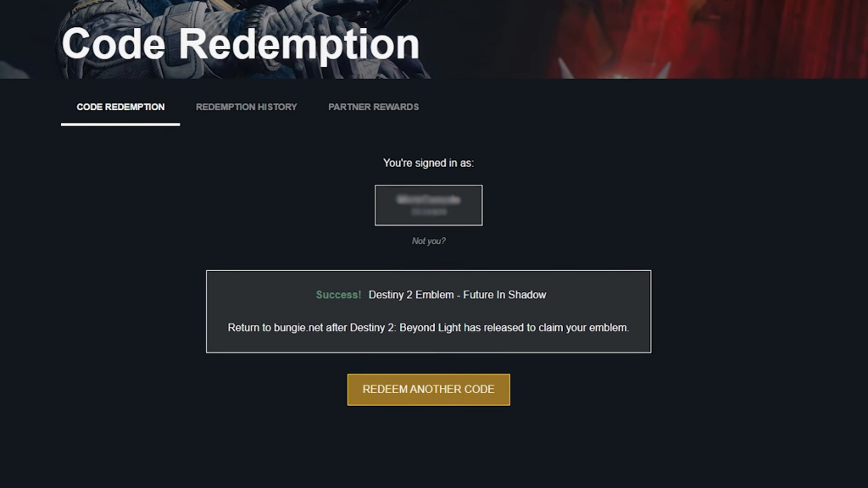
Task: Click the blurred signed-in account box
Action: [x=428, y=205]
